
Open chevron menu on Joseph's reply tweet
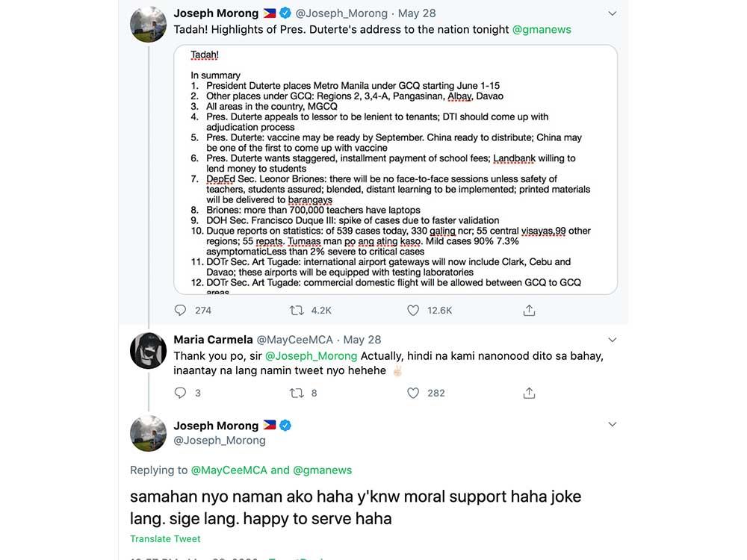(613, 424)
